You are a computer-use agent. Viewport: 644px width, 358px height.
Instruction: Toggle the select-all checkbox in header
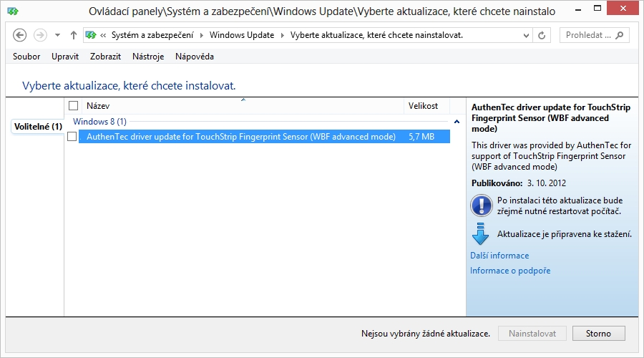coord(74,106)
